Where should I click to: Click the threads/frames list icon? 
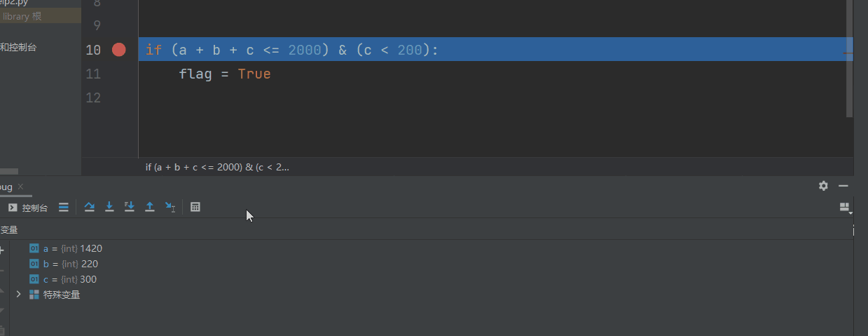click(x=63, y=207)
